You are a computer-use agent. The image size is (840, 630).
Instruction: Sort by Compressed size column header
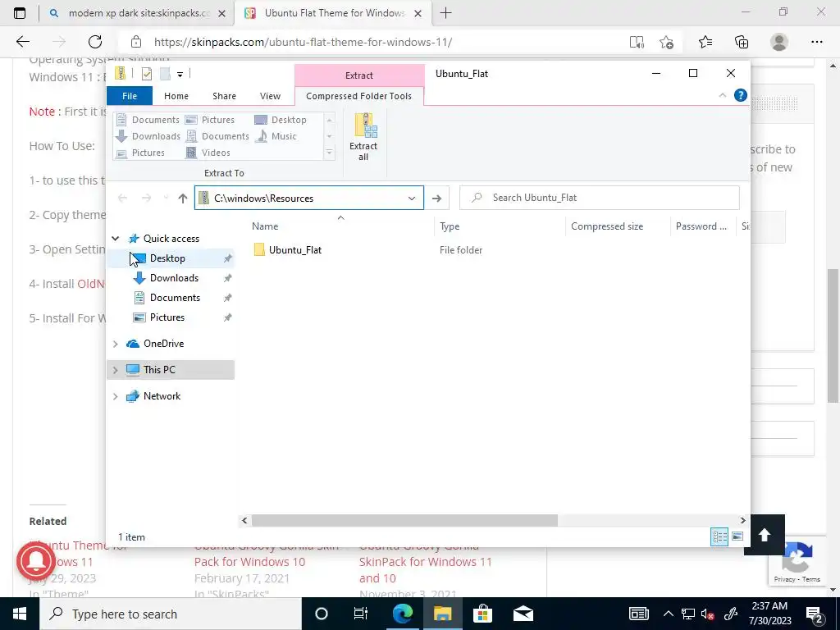(607, 226)
